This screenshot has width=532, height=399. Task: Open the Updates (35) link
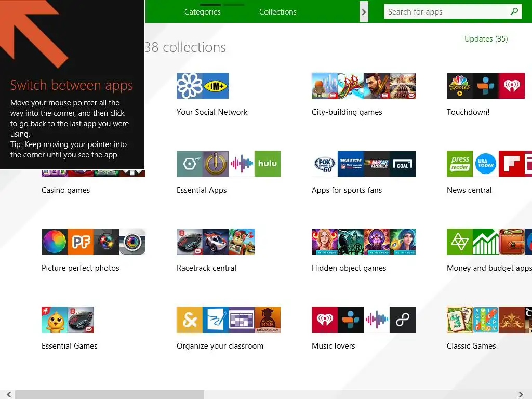click(486, 38)
